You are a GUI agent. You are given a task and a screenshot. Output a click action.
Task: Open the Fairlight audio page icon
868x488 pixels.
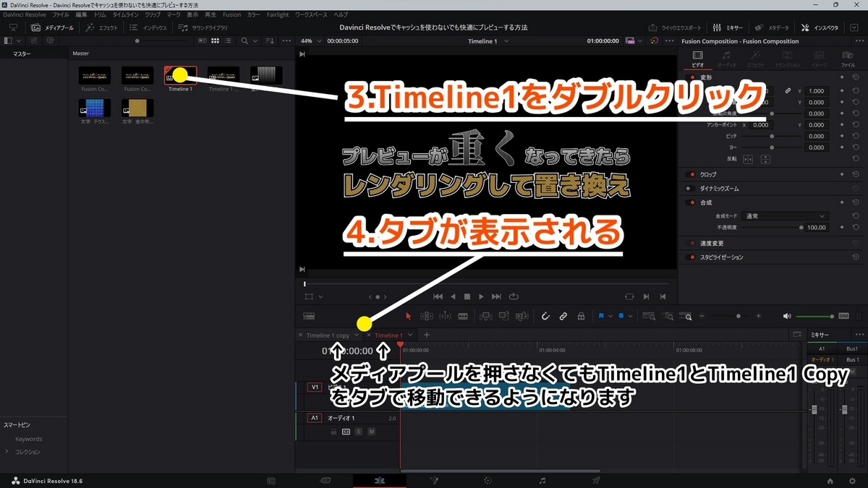541,480
